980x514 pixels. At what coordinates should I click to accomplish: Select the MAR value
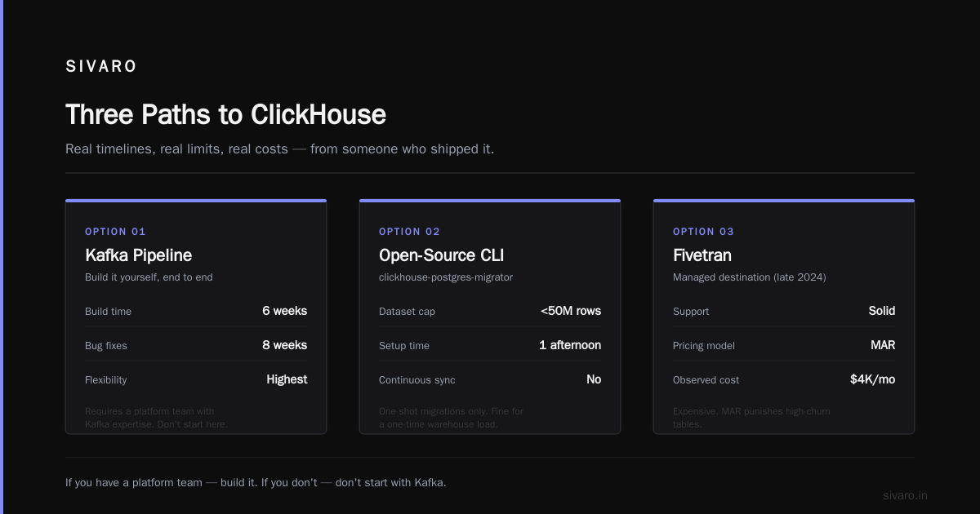point(883,345)
